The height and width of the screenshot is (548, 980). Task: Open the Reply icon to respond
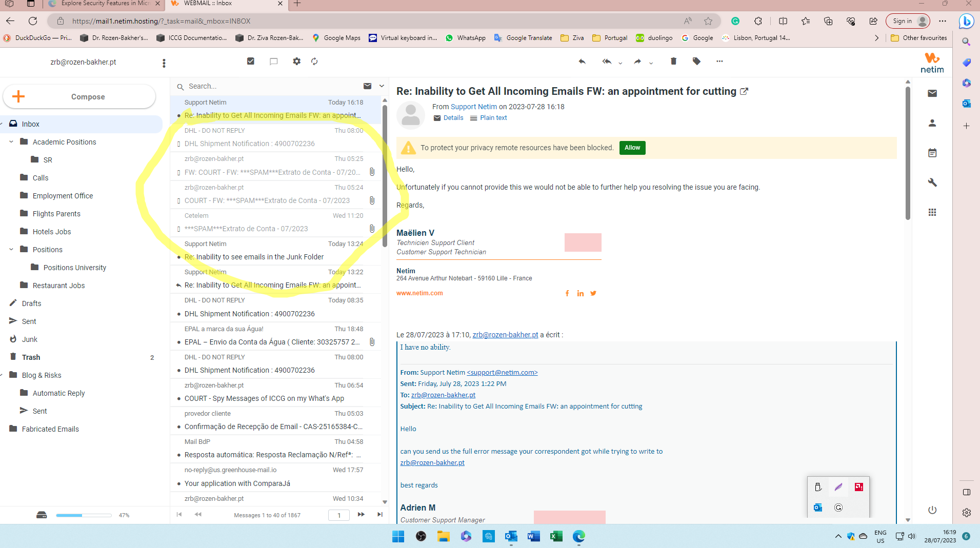582,62
